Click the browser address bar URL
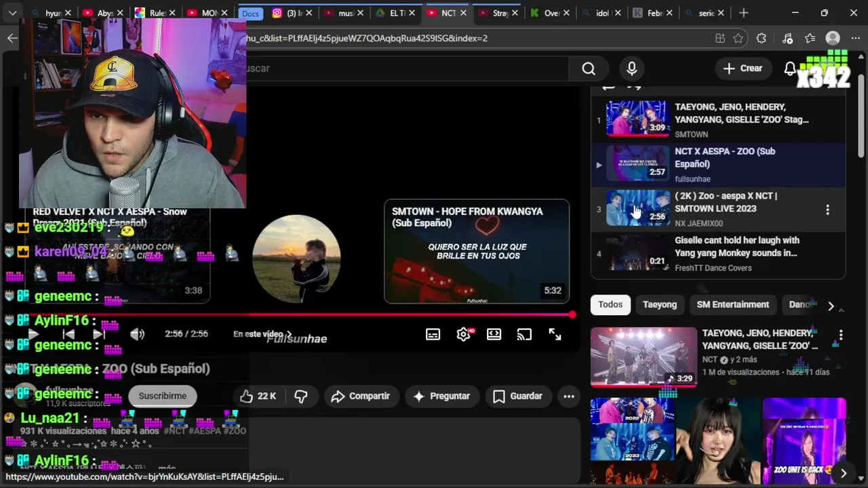The height and width of the screenshot is (488, 868). (475, 39)
